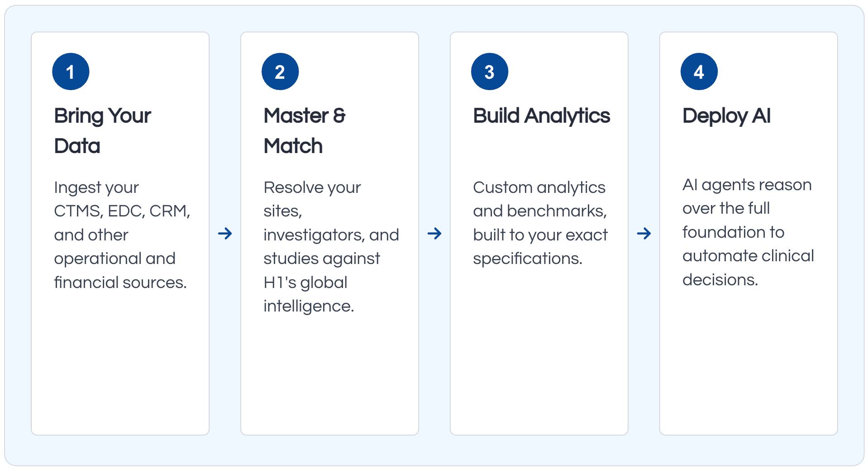Click the 'Custom analytics and benchmarks' description
Image resolution: width=868 pixels, height=470 pixels.
(x=540, y=223)
